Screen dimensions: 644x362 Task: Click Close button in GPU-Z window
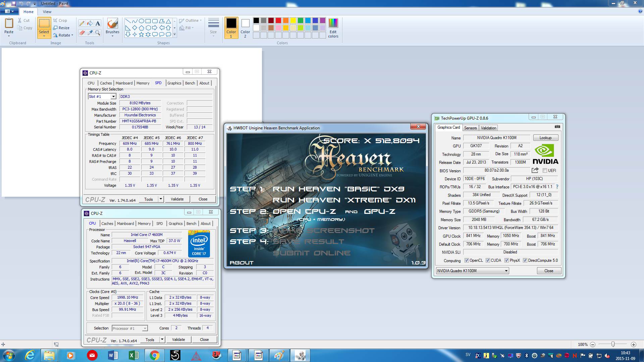click(549, 271)
